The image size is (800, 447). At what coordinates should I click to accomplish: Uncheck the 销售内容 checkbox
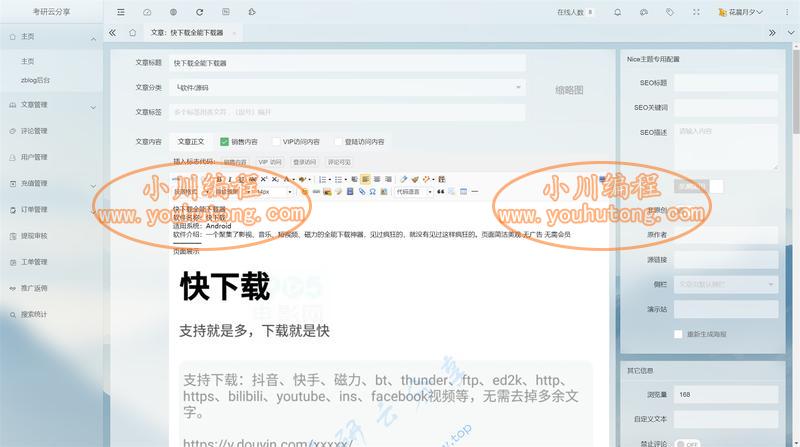(224, 142)
